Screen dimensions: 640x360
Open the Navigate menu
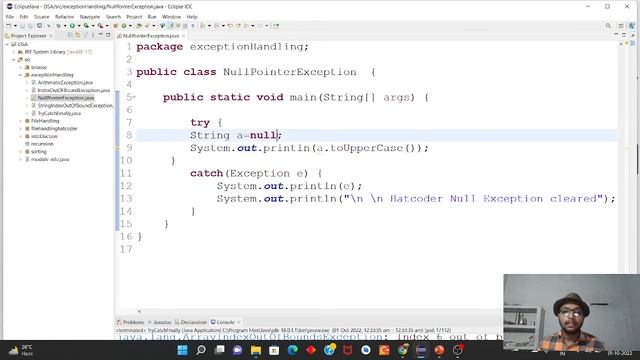(x=90, y=17)
